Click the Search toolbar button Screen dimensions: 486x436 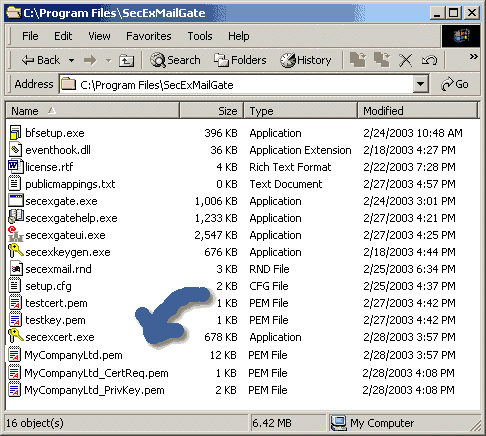tap(175, 60)
